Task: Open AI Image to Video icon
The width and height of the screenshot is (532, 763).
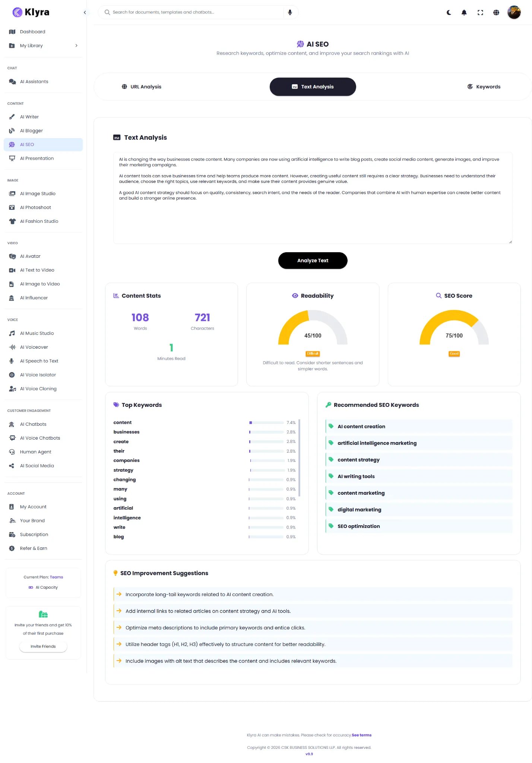Action: click(12, 284)
